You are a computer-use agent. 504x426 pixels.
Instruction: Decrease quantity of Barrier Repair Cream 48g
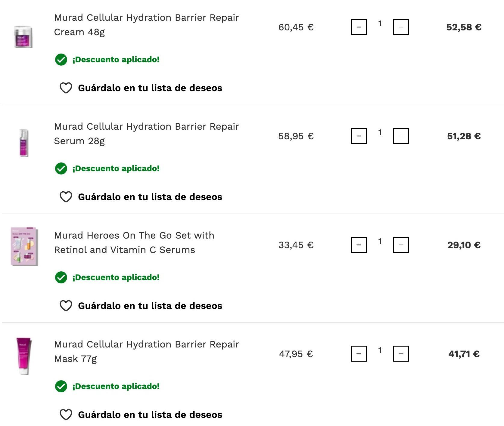click(359, 27)
